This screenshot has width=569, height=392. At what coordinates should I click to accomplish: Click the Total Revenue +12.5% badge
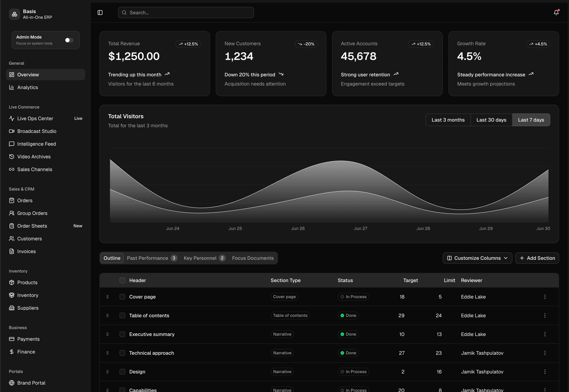(188, 44)
